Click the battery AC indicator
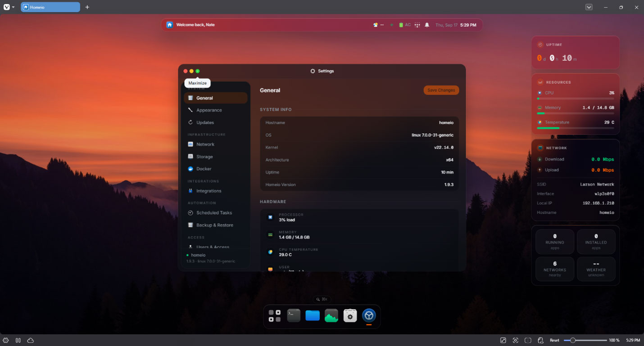This screenshot has height=346, width=644. (405, 25)
